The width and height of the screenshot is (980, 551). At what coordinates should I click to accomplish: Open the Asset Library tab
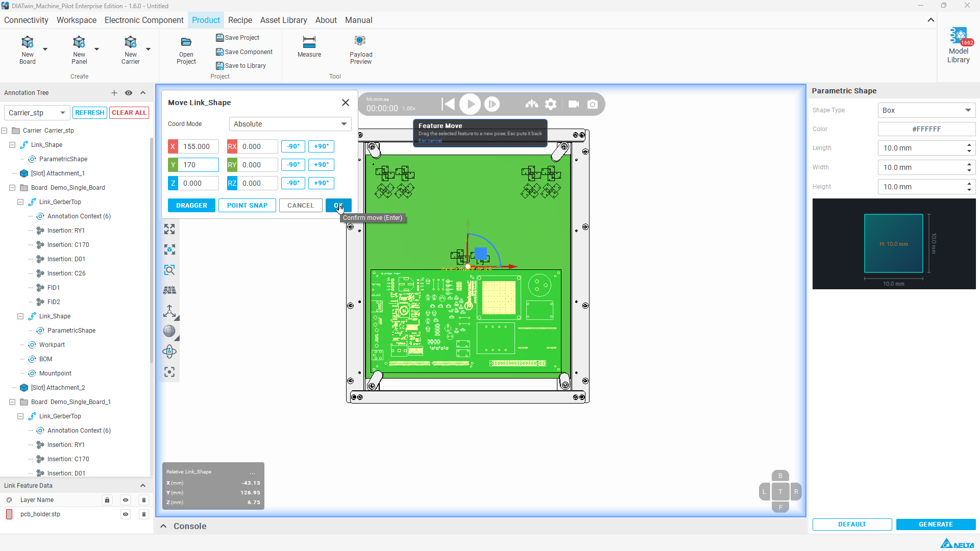pyautogui.click(x=284, y=20)
